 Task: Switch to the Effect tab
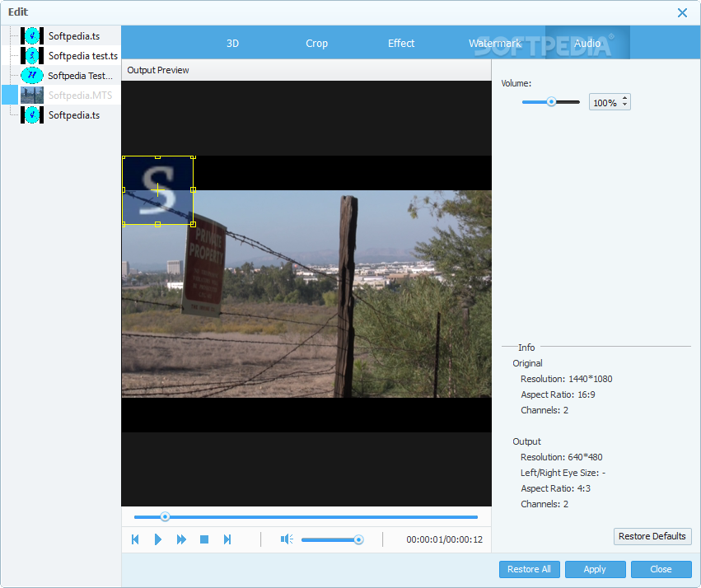pyautogui.click(x=401, y=43)
